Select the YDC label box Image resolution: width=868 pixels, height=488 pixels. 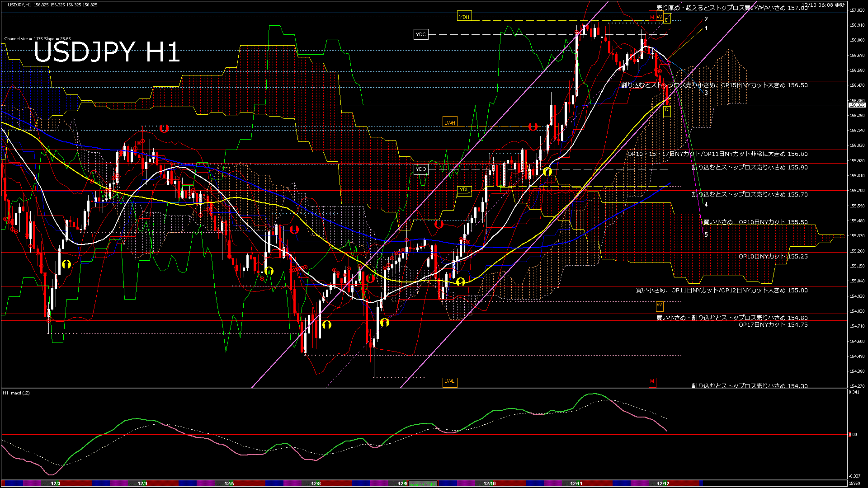point(421,34)
